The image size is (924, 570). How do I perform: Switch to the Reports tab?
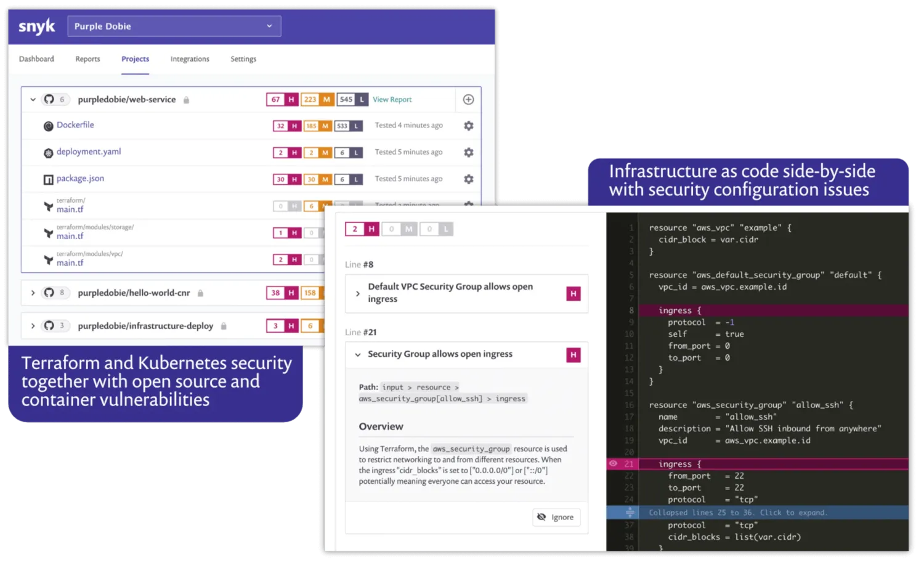[x=87, y=59]
